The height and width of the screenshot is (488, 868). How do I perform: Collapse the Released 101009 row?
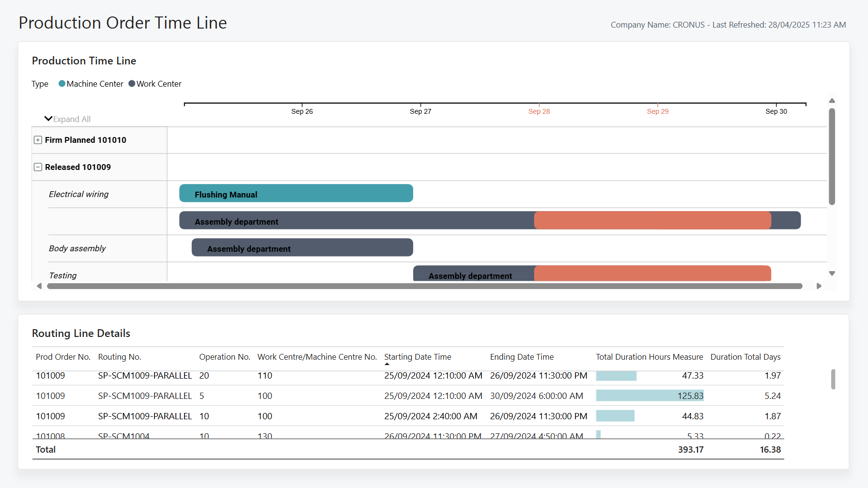click(x=38, y=167)
